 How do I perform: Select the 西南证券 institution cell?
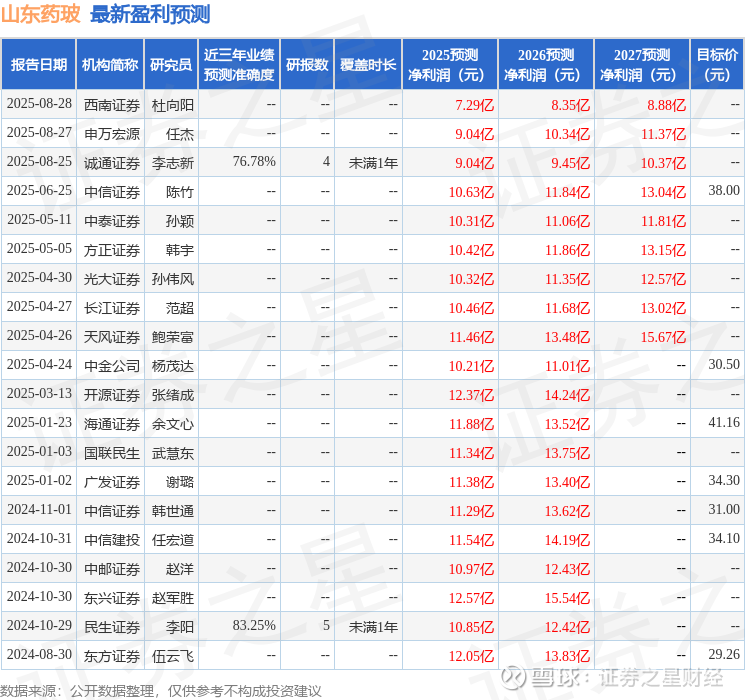point(112,105)
